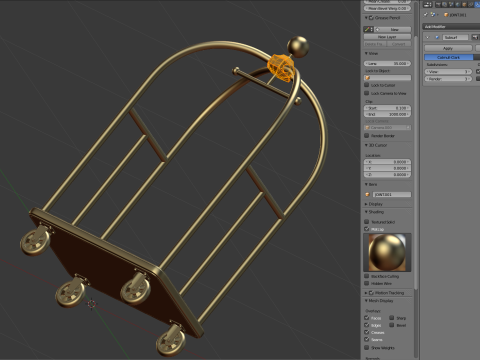Collapse the 3D Cursor panel
Viewport: 480px width, 360px height.
tap(366, 145)
